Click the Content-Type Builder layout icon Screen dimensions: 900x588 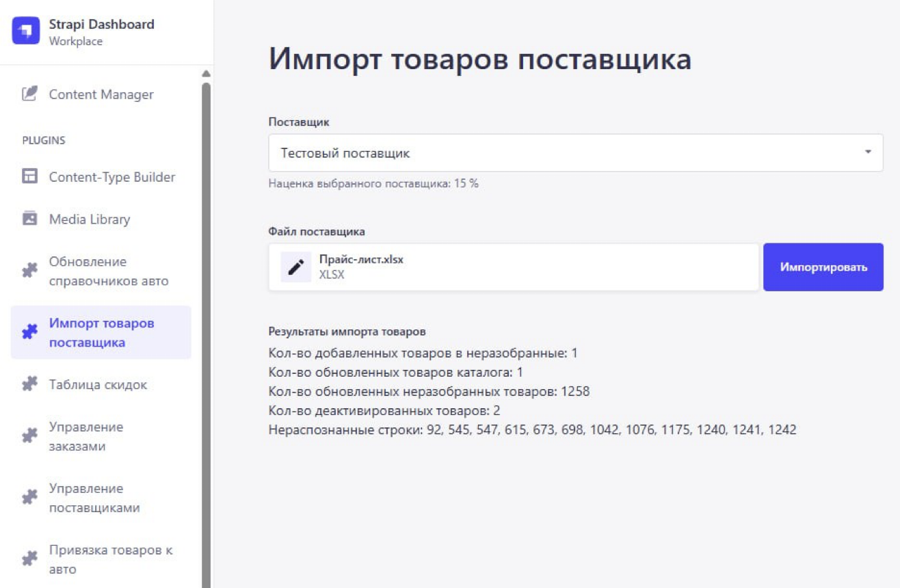click(x=29, y=177)
